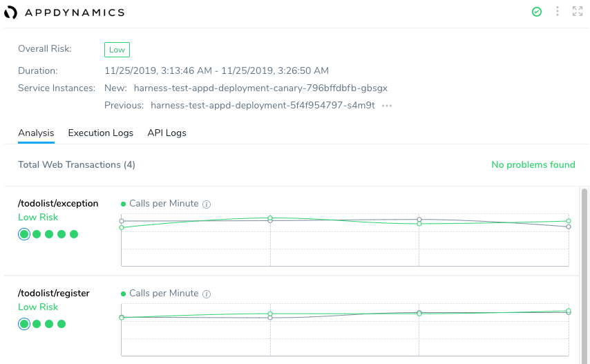Select second metric dot under /todolist/exception
This screenshot has width=590, height=364.
point(37,234)
